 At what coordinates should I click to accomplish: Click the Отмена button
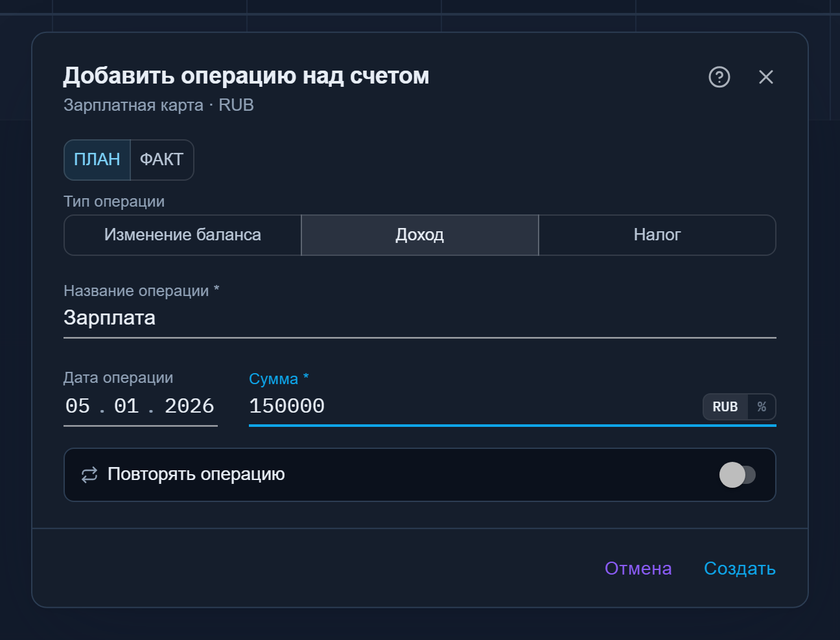[x=638, y=569]
